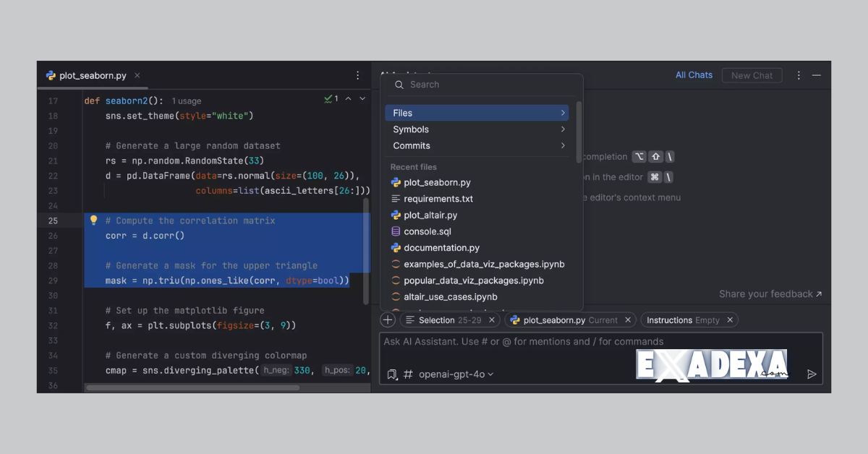The image size is (868, 454).
Task: Click the green inspections checkmark widget
Action: point(328,98)
